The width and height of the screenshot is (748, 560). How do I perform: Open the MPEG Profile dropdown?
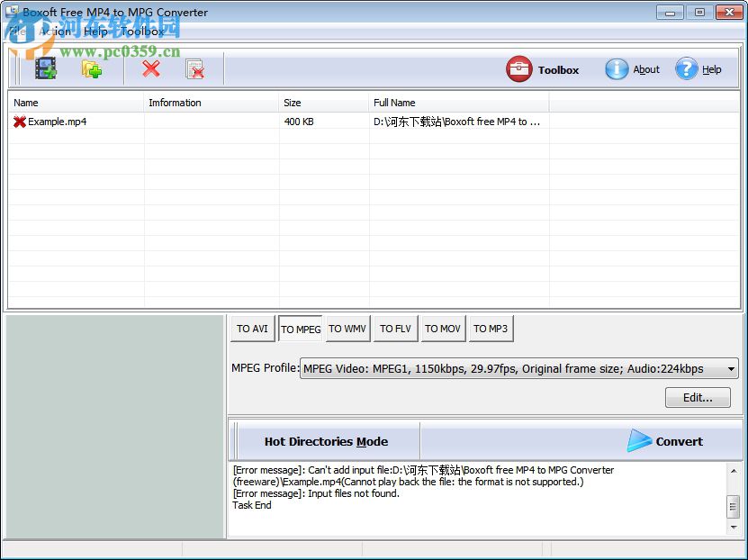pyautogui.click(x=732, y=368)
